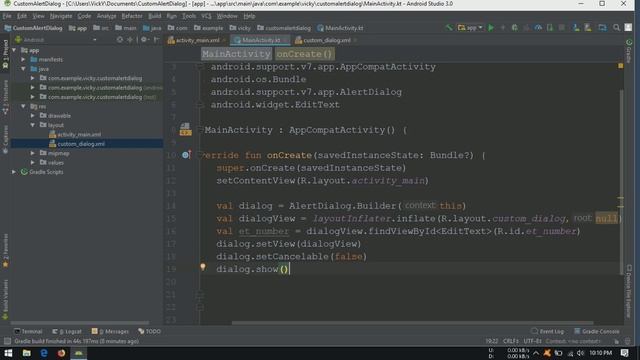
Task: Expand the drawable folder
Action: (33, 116)
